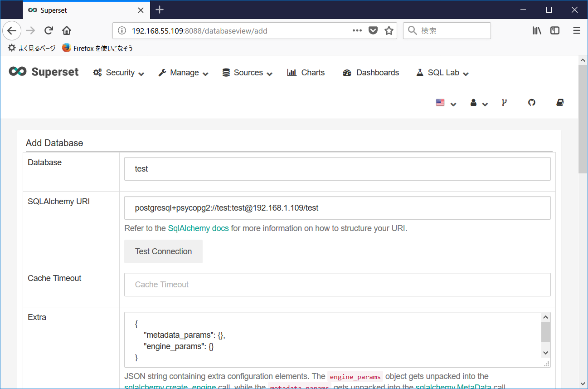This screenshot has height=389, width=588.
Task: Expand the Manage dropdown menu
Action: click(x=183, y=73)
